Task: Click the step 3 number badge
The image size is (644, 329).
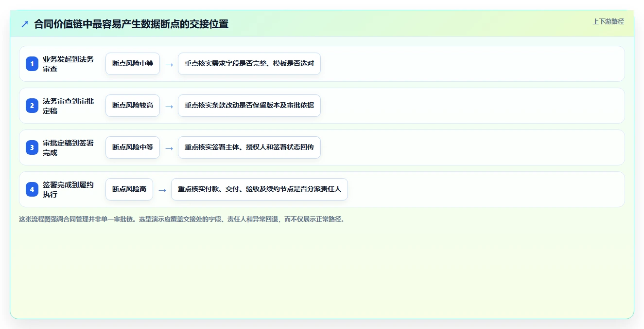Action: tap(32, 147)
